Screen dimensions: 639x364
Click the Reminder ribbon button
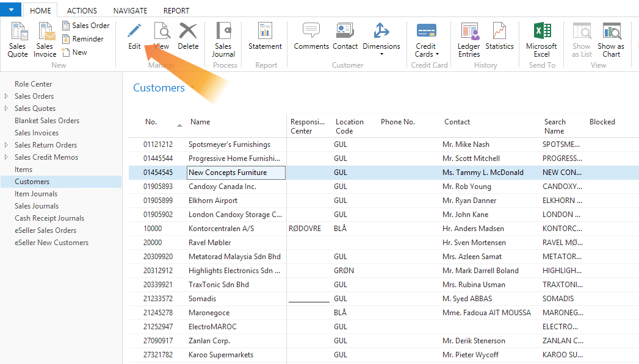pyautogui.click(x=83, y=39)
